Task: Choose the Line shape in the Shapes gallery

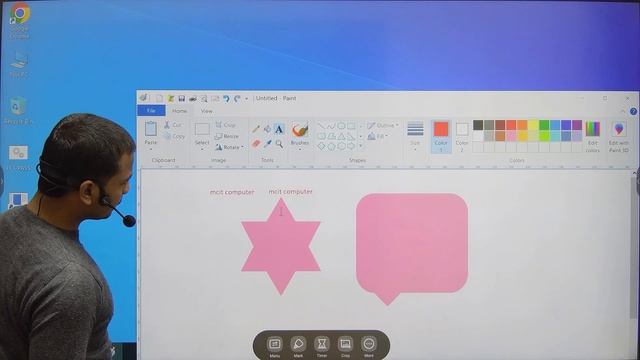Action: pyautogui.click(x=322, y=125)
